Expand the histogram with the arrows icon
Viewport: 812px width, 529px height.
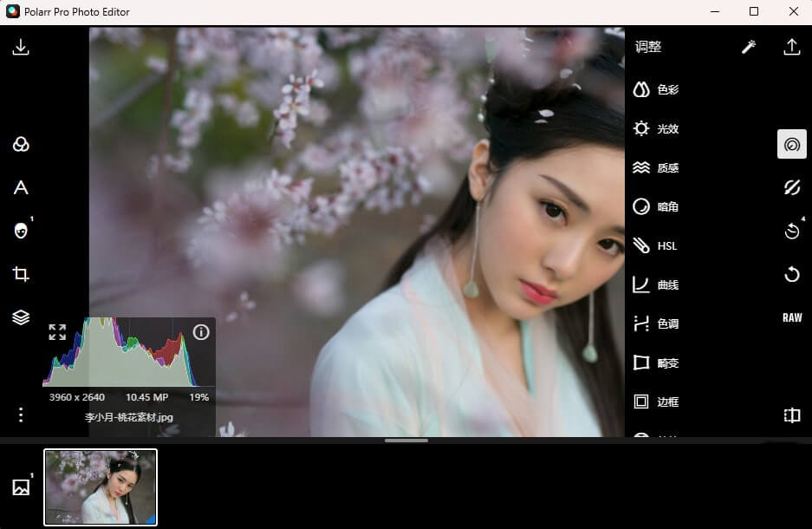click(x=57, y=332)
